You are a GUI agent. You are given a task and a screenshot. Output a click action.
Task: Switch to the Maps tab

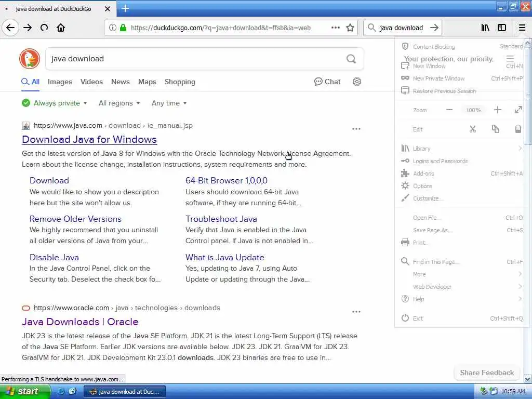(147, 82)
